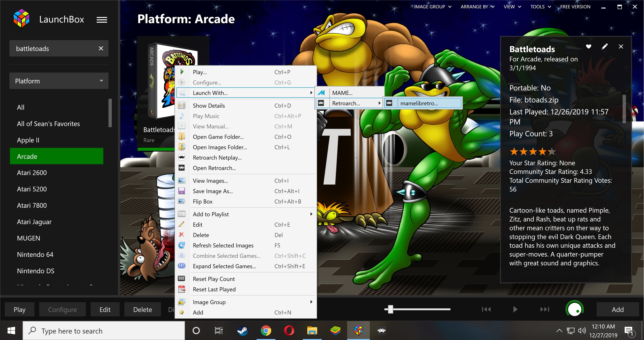Click the Retroarch Netplay icon
Screen dimensions: 644x340
click(x=181, y=157)
